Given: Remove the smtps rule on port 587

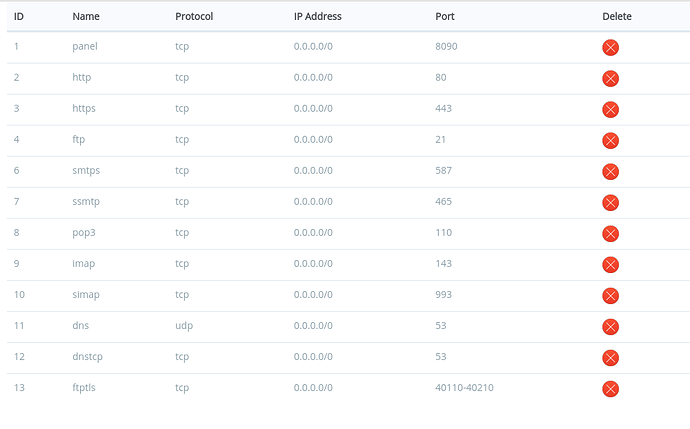Looking at the screenshot, I should click(610, 172).
